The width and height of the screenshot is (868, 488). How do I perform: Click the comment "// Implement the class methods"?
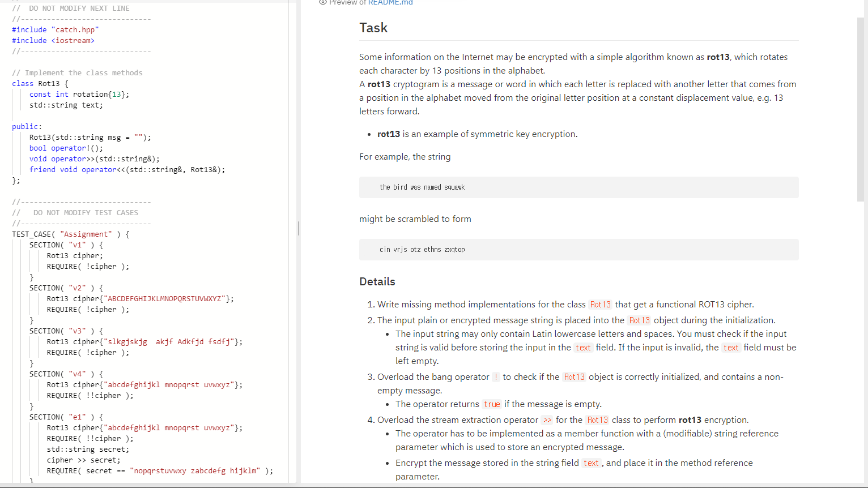77,73
